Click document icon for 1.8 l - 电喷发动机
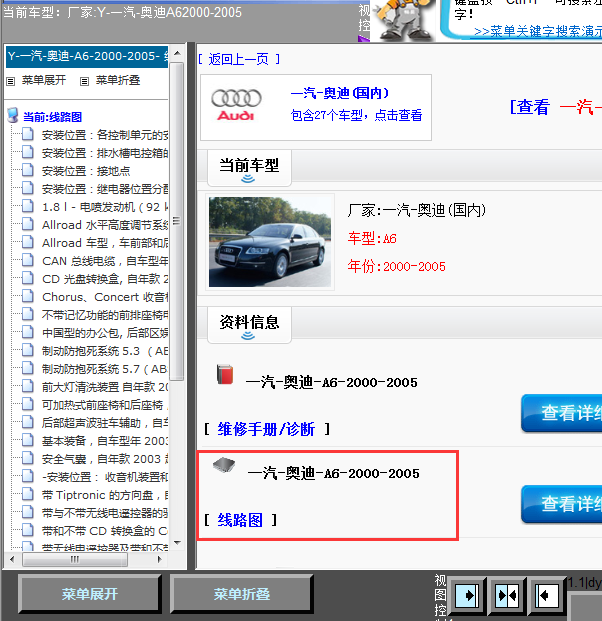The width and height of the screenshot is (602, 621). pos(27,206)
